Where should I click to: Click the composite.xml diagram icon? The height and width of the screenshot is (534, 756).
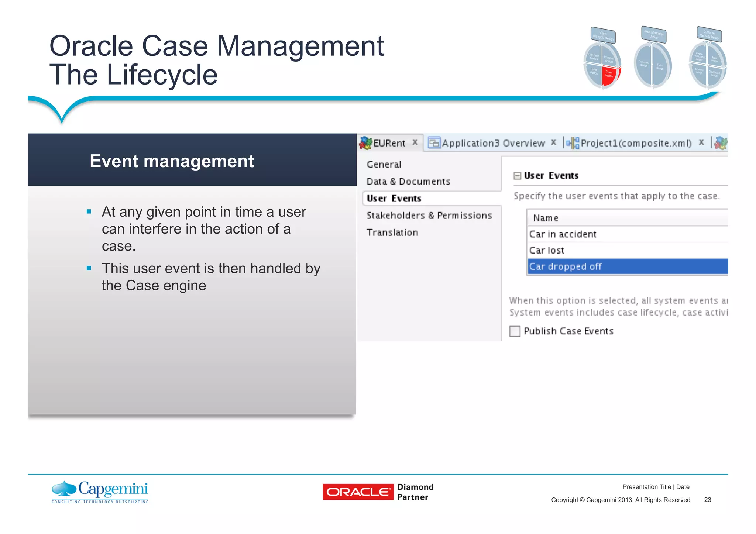[x=573, y=143]
